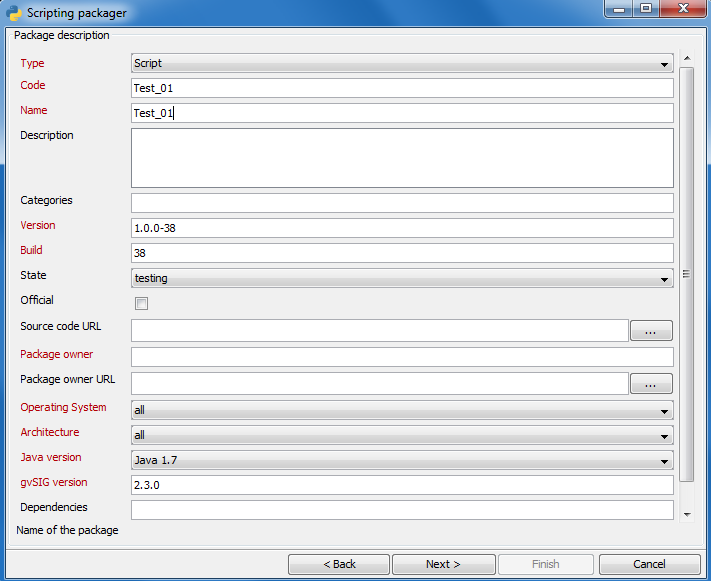Maximize the Scripting packager window
Viewport: 711px width, 581px height.
646,9
